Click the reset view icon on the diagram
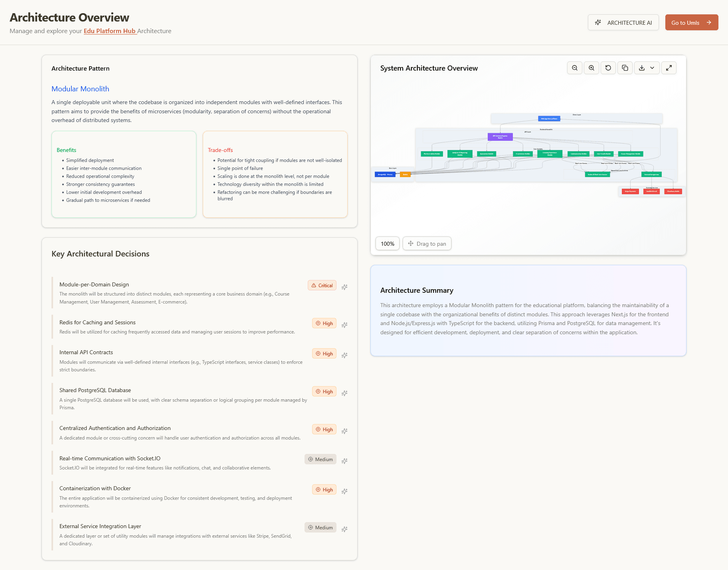The height and width of the screenshot is (570, 728). tap(608, 68)
